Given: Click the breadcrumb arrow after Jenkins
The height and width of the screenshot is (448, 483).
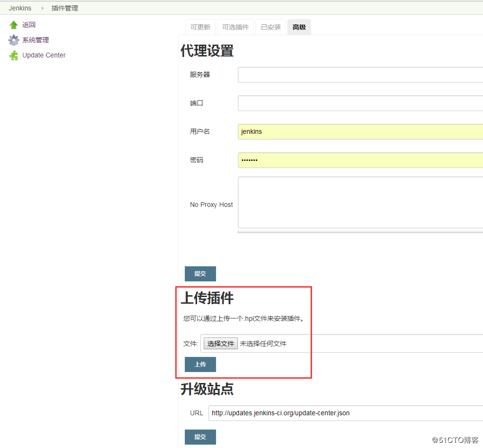Looking at the screenshot, I should click(x=43, y=9).
